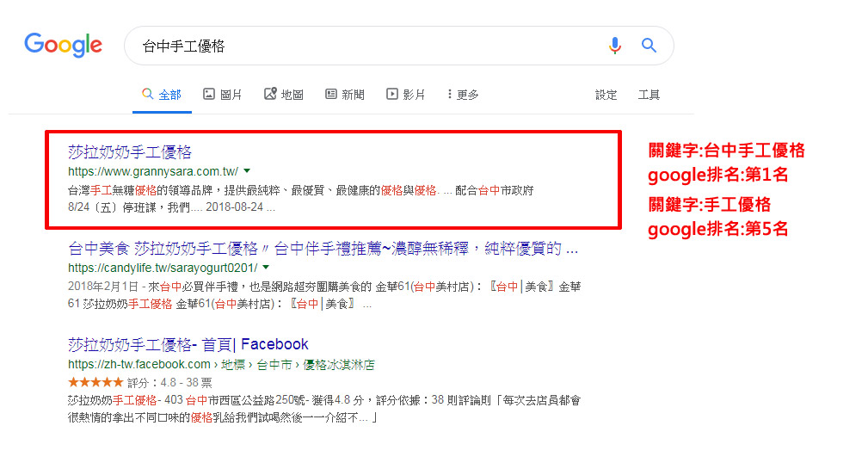Expand the 更多 more menu
The width and height of the screenshot is (868, 469).
click(463, 95)
